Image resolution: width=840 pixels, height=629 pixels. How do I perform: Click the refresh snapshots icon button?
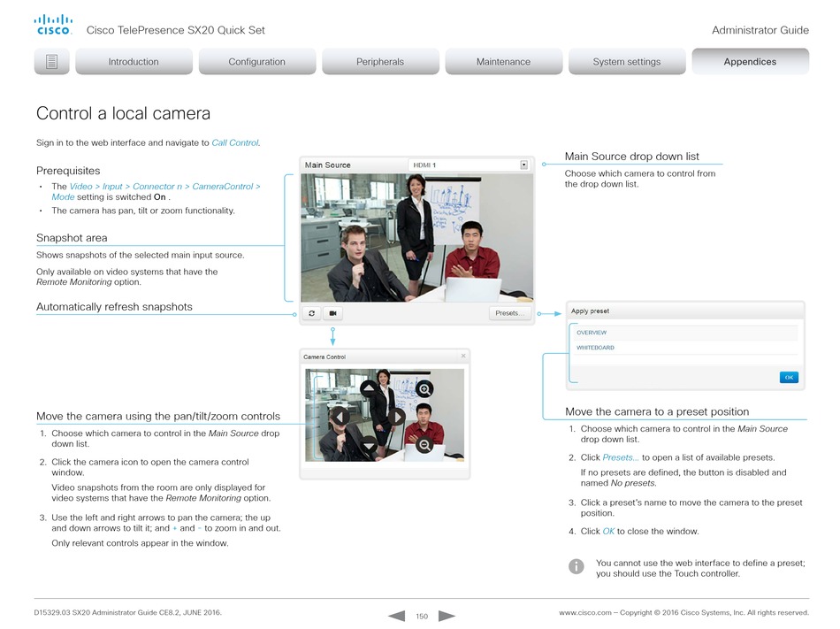[x=311, y=313]
